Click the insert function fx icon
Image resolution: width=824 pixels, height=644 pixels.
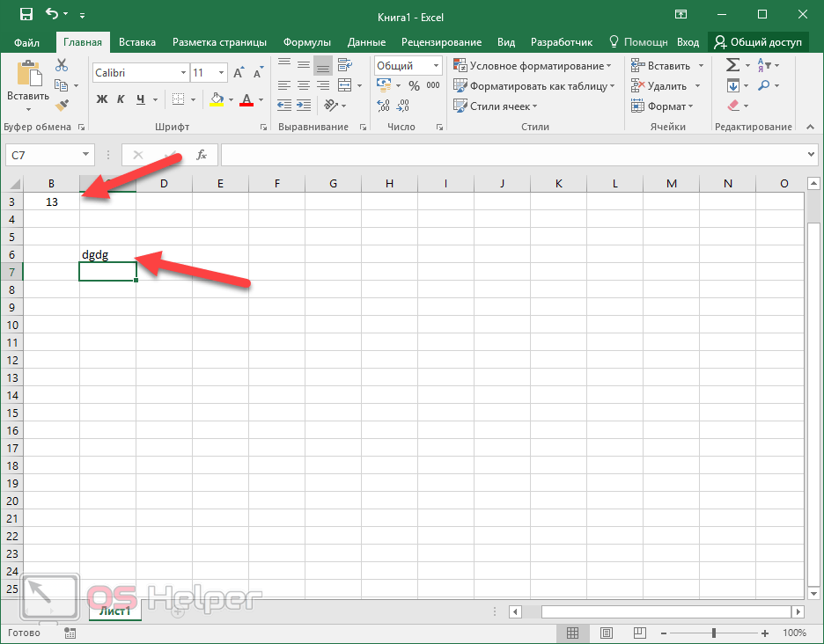click(201, 155)
